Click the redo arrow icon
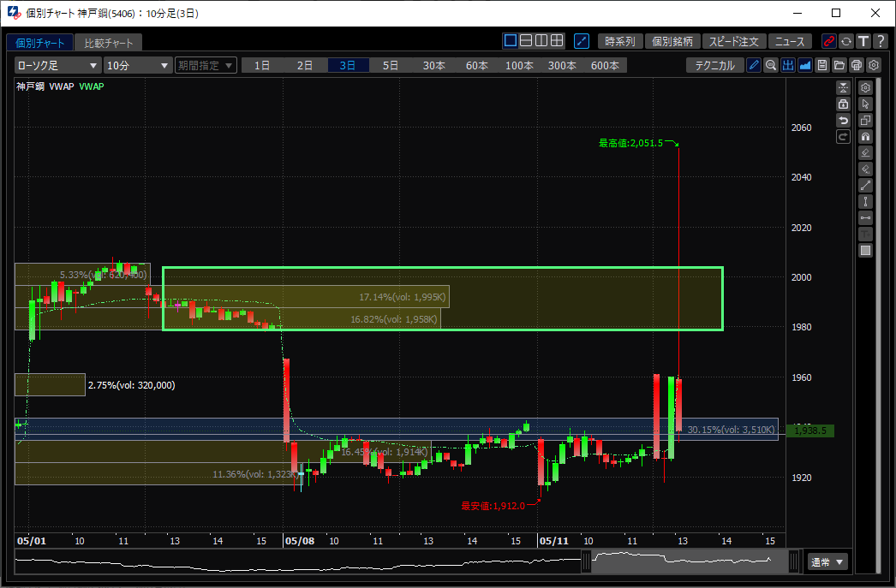 coord(844,136)
